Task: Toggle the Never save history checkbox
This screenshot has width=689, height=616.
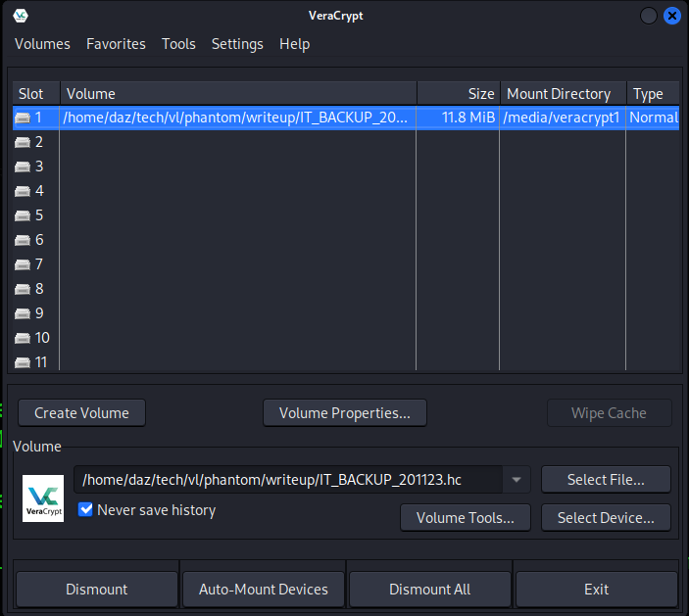Action: point(85,509)
